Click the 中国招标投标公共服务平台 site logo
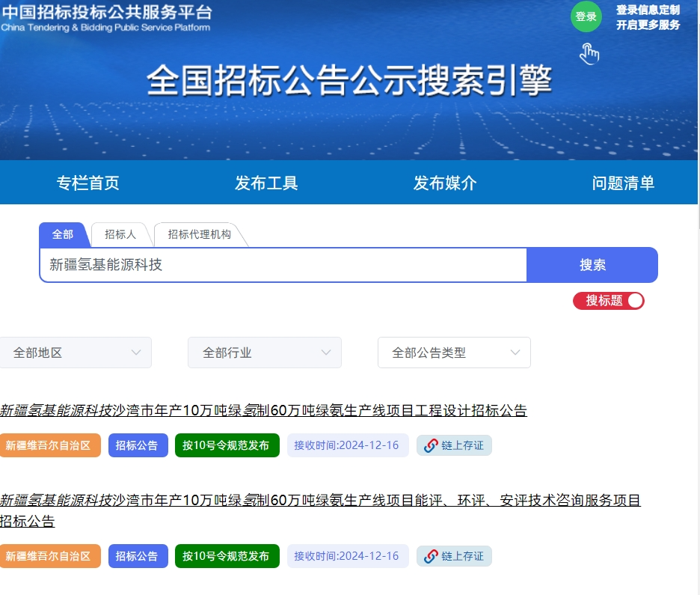Image resolution: width=700 pixels, height=595 pixels. pyautogui.click(x=106, y=18)
